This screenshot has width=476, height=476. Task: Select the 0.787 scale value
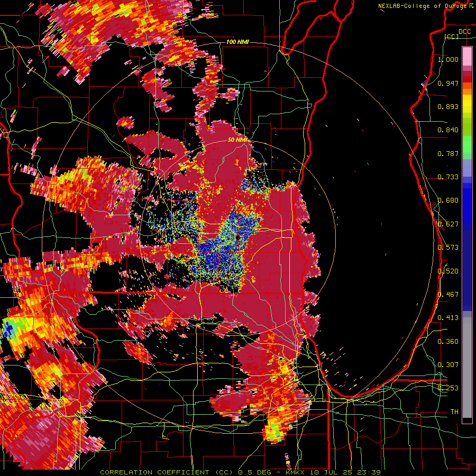[x=448, y=153]
